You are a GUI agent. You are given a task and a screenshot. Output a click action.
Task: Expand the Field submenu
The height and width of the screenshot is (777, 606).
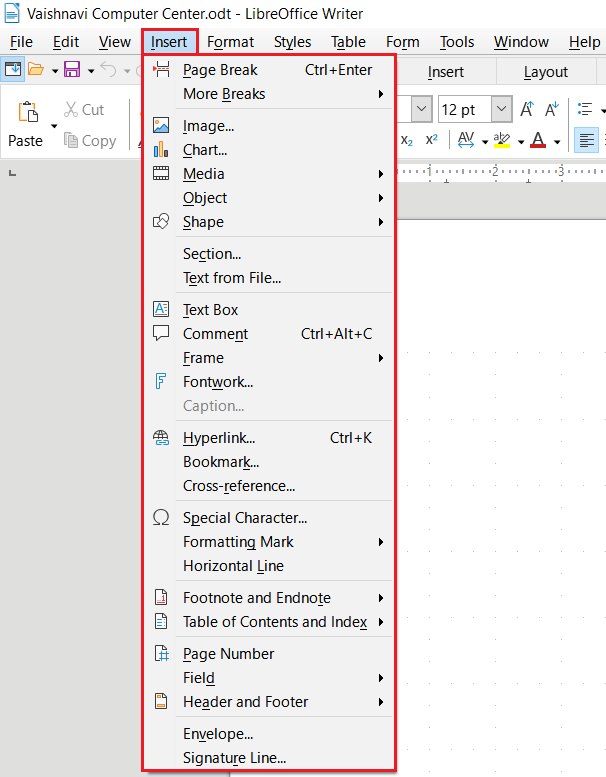coord(381,678)
